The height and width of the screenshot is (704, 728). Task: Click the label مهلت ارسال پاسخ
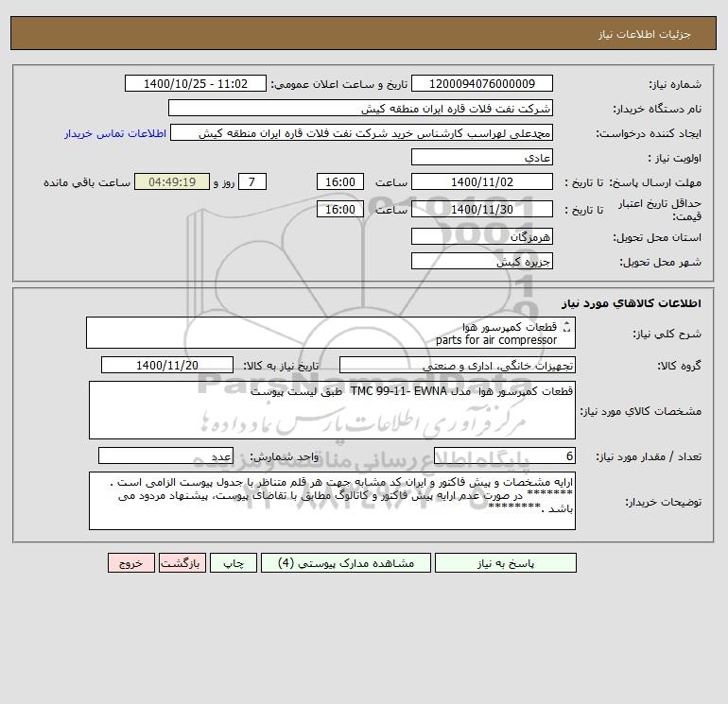[655, 182]
